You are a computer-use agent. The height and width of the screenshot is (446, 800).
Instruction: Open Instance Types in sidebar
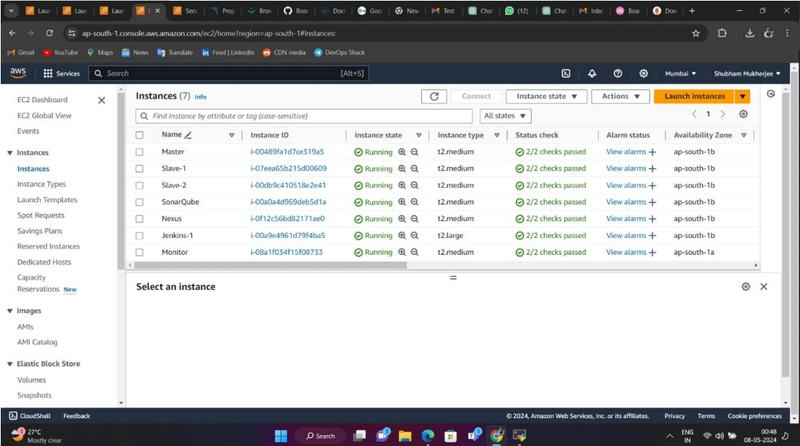tap(41, 184)
